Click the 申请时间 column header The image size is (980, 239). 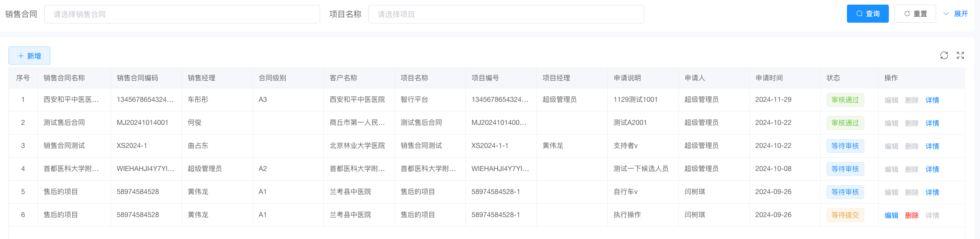[x=769, y=78]
